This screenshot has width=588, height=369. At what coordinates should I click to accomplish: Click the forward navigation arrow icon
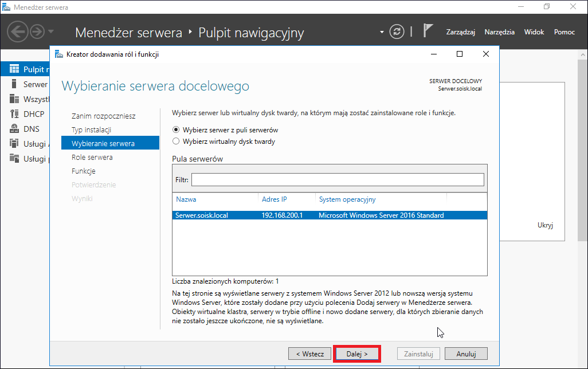(x=37, y=32)
